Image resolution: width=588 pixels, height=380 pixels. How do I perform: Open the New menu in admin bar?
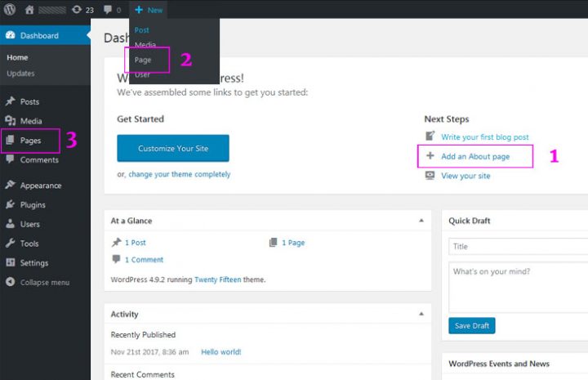(149, 10)
